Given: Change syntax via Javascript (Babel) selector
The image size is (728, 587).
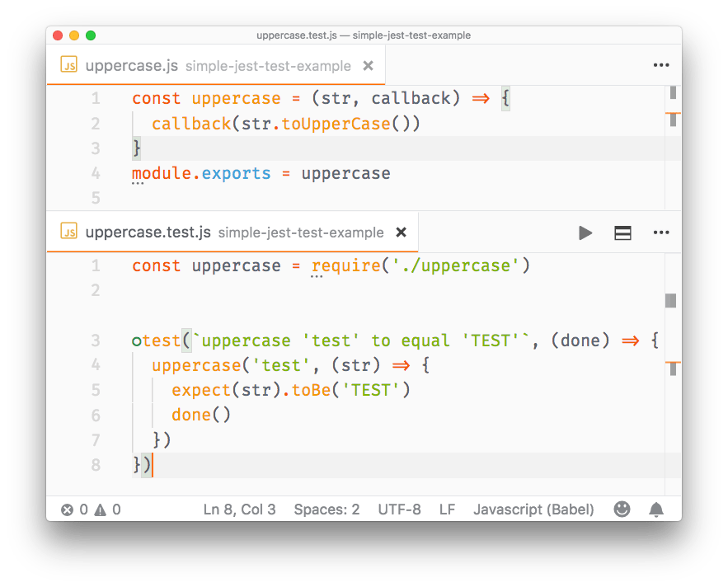Looking at the screenshot, I should point(533,510).
